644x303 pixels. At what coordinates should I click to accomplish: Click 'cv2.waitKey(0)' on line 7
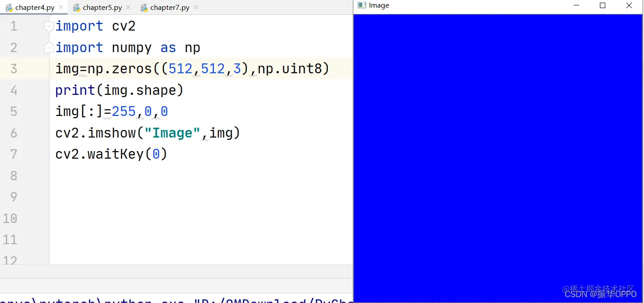112,154
